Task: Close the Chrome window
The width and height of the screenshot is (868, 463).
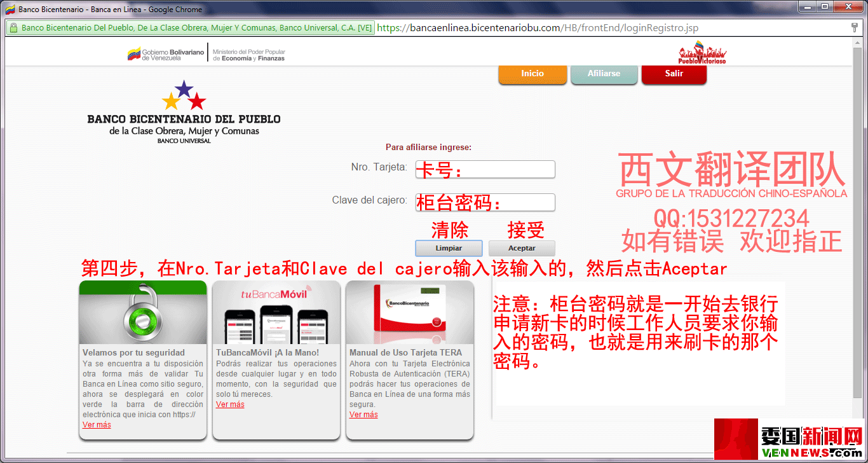Action: pos(848,7)
